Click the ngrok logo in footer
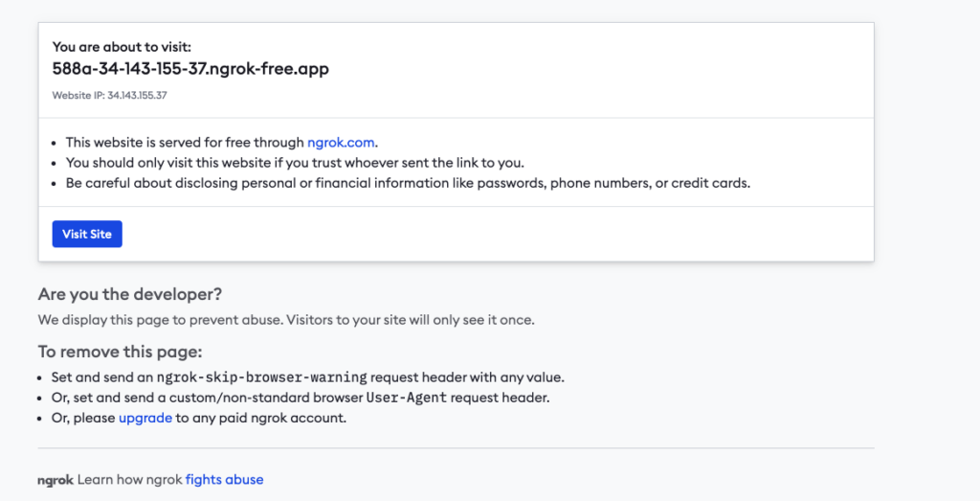980x501 pixels. pyautogui.click(x=56, y=479)
